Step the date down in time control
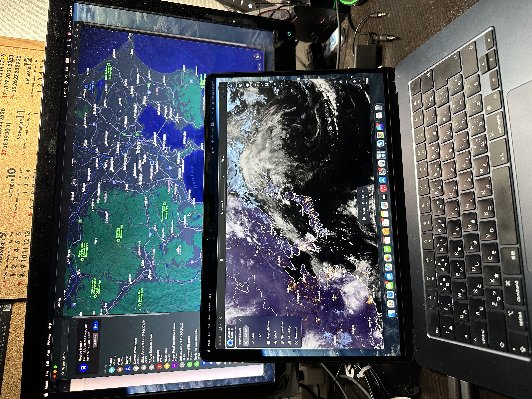Screen dimensions: 532x399 367,210
